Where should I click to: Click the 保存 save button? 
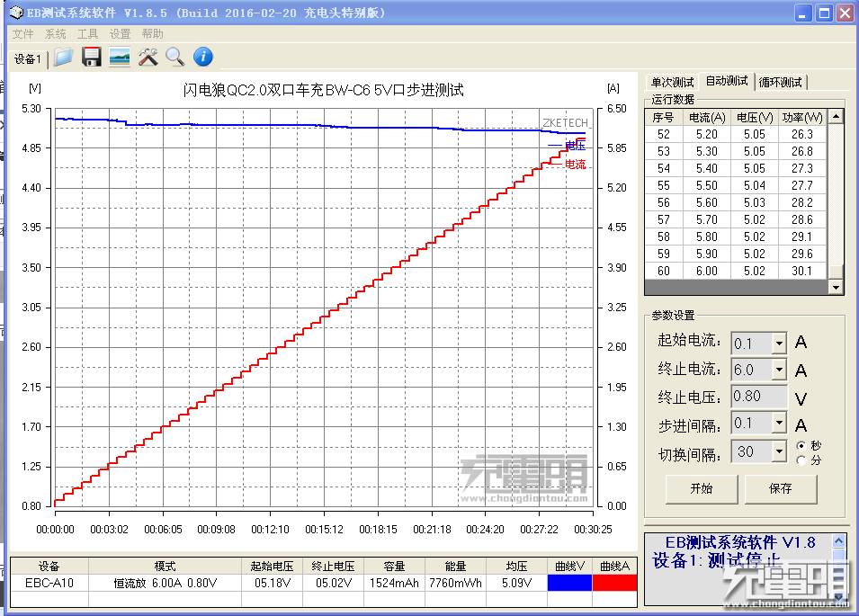pos(781,488)
